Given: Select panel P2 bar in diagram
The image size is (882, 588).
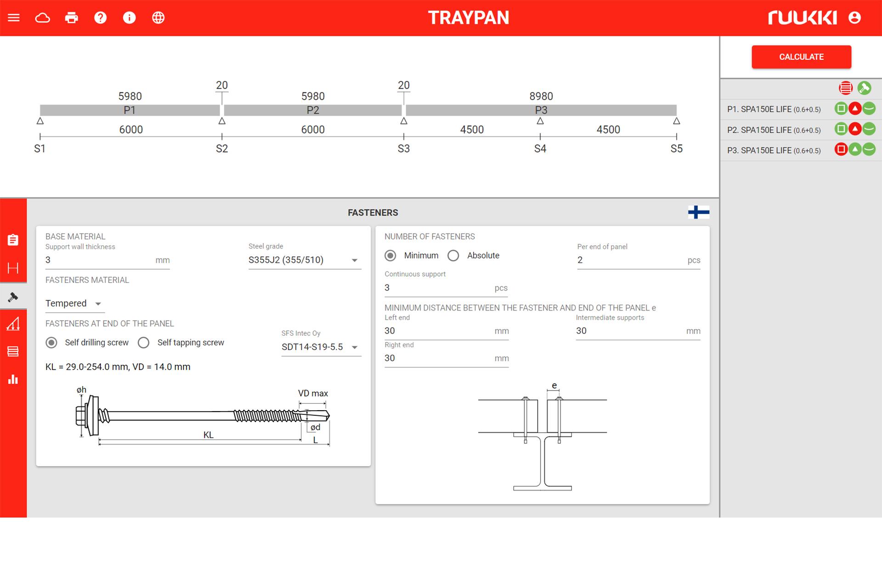Looking at the screenshot, I should (313, 110).
